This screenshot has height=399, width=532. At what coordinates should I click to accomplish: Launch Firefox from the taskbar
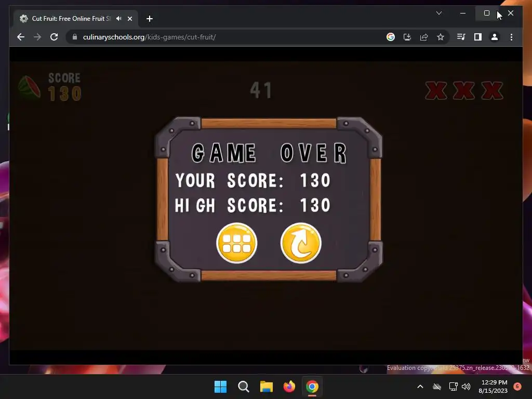point(289,387)
